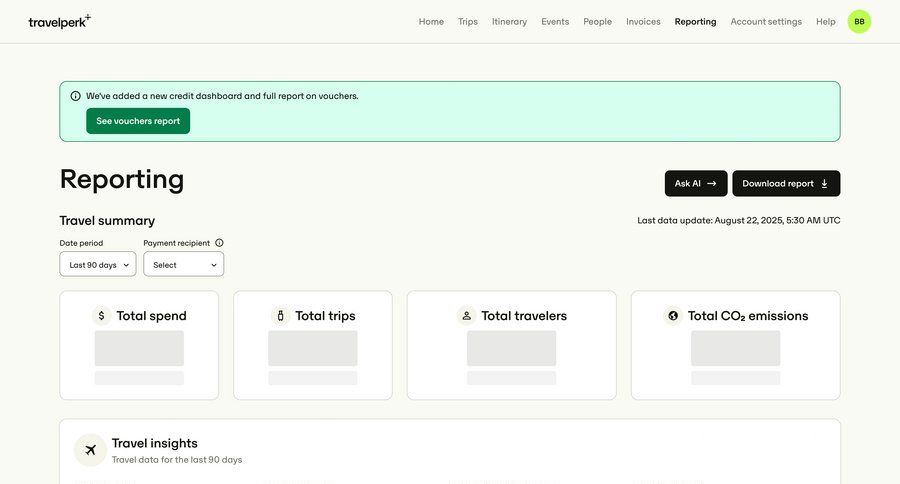The width and height of the screenshot is (900, 484).
Task: Open the Events nav item
Action: [555, 22]
